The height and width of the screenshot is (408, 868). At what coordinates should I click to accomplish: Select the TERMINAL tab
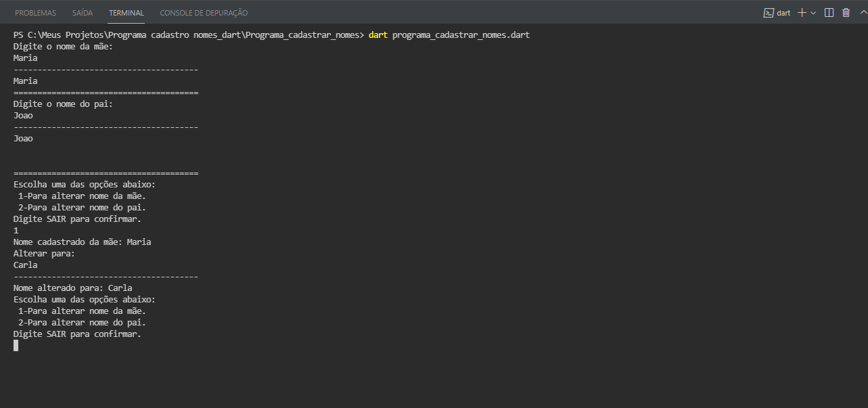(x=127, y=13)
